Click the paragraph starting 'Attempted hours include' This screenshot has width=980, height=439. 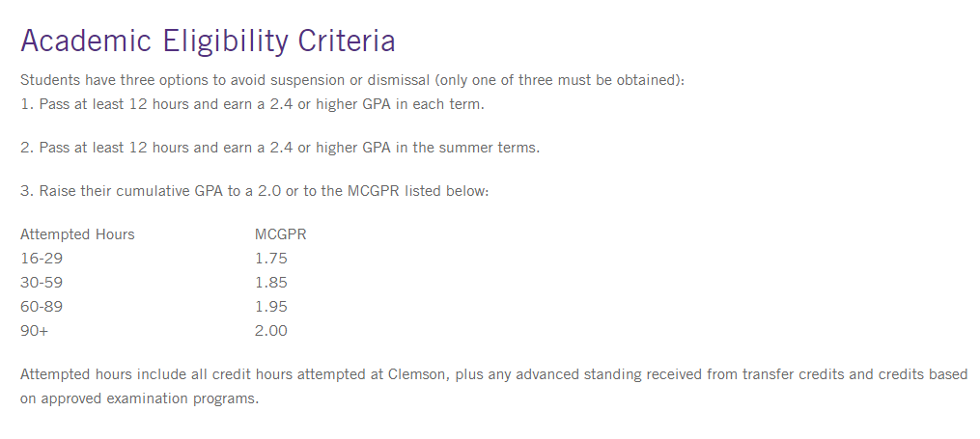click(493, 374)
